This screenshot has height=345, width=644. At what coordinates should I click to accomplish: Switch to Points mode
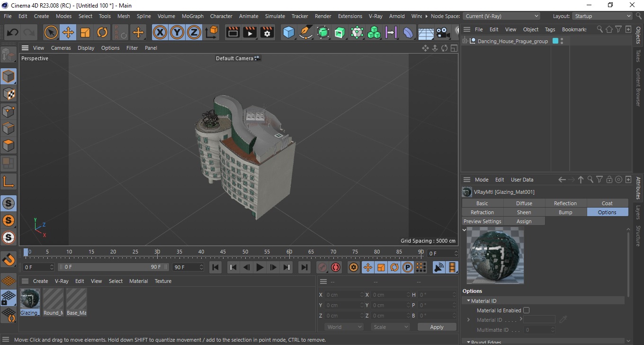click(8, 111)
